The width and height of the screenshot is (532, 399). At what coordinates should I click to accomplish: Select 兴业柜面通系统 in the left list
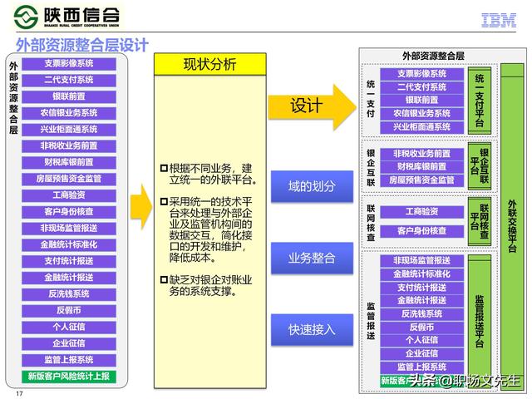click(69, 130)
